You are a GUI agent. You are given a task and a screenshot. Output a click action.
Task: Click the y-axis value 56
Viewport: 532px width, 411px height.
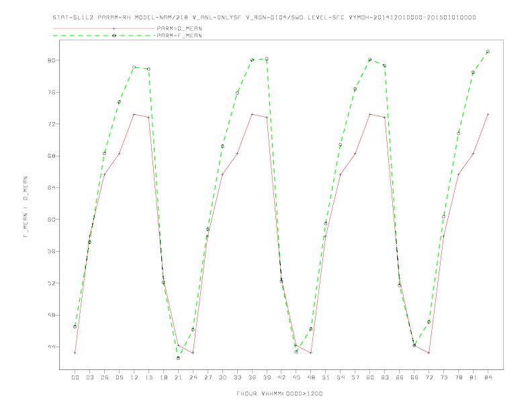pyautogui.click(x=51, y=251)
